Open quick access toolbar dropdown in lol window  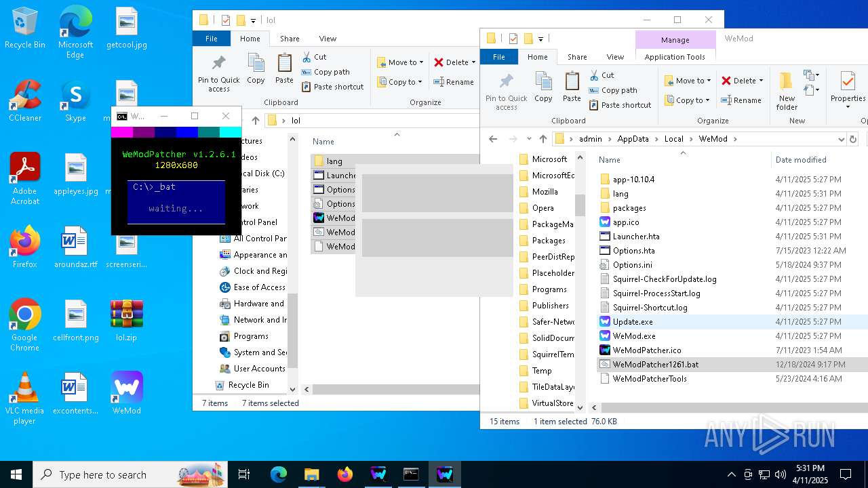[x=254, y=20]
